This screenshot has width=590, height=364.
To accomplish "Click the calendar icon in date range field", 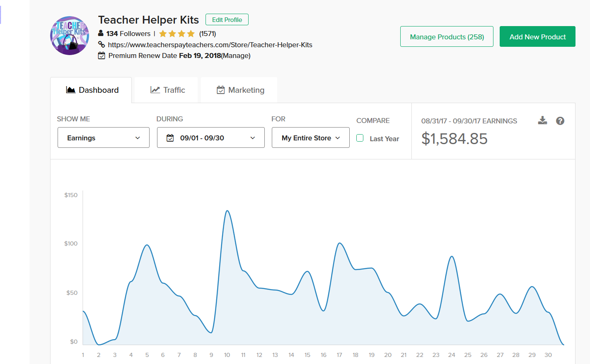I will pos(170,138).
